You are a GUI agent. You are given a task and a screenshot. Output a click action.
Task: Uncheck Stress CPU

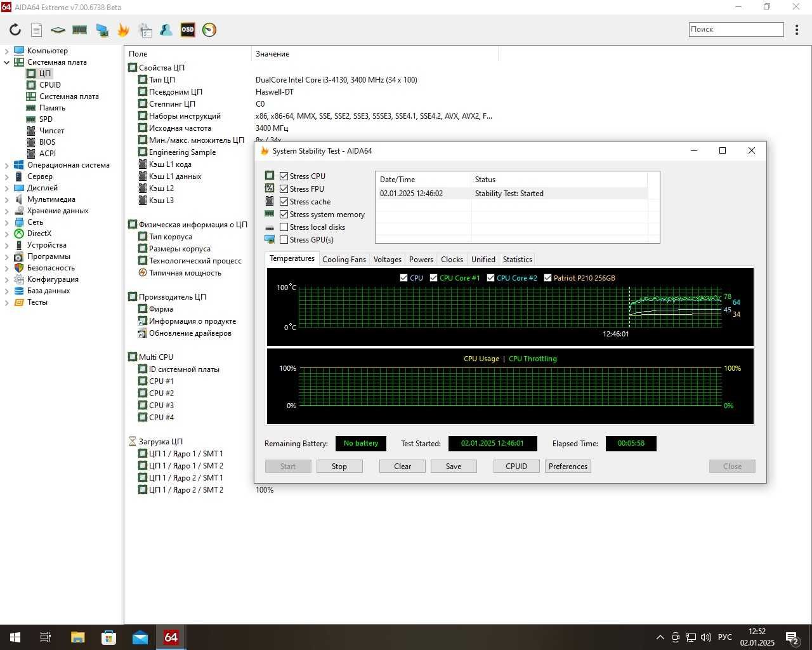[284, 176]
